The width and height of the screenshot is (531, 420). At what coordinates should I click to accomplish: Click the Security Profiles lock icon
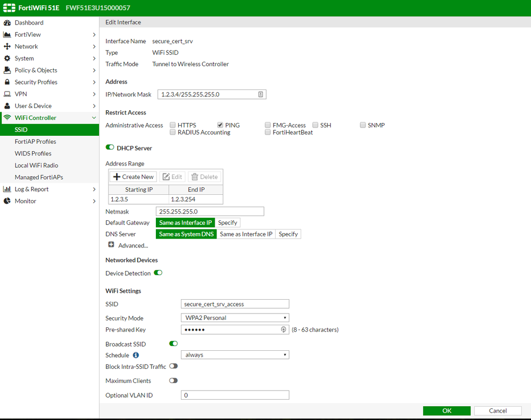click(7, 82)
